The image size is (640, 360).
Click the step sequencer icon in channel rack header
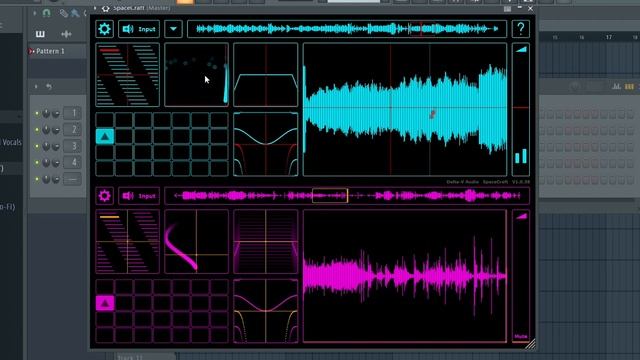click(x=629, y=86)
